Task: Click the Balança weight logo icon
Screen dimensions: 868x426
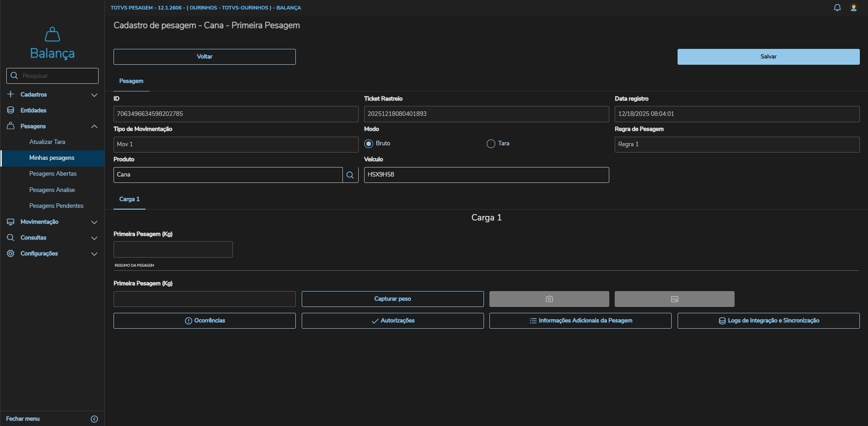Action: coord(52,34)
